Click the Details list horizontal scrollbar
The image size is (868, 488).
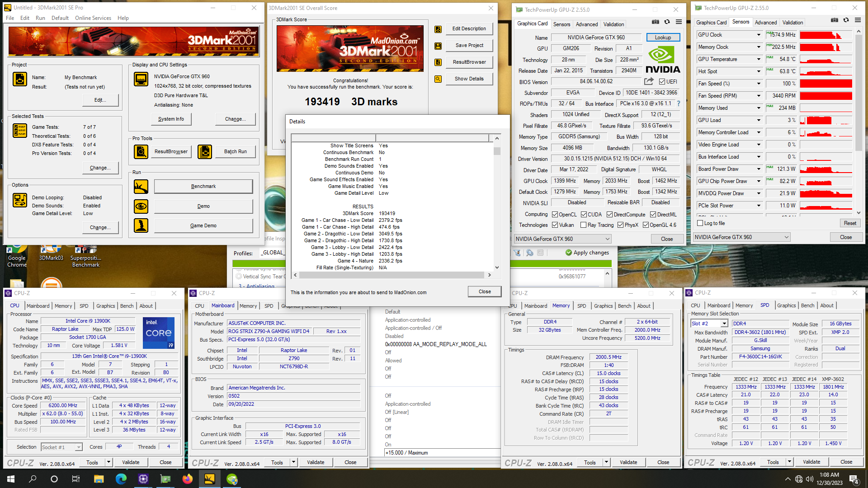[x=392, y=275]
